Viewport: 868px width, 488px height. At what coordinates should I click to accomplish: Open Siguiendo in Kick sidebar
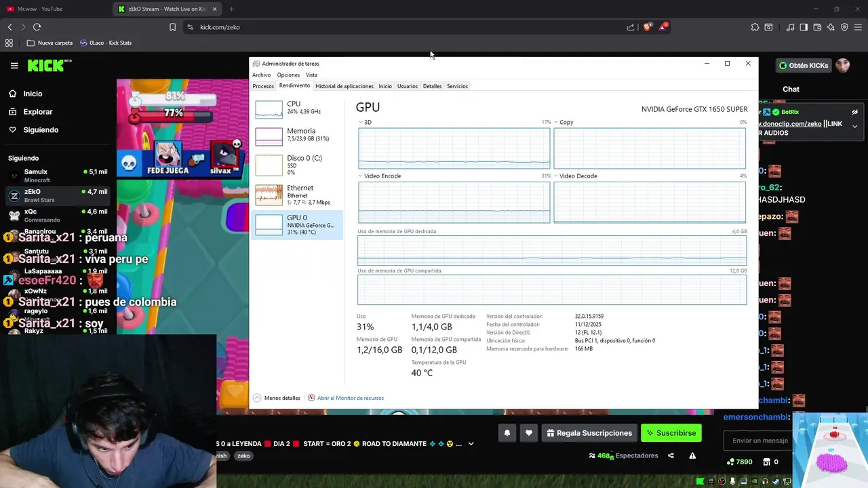[x=34, y=129]
